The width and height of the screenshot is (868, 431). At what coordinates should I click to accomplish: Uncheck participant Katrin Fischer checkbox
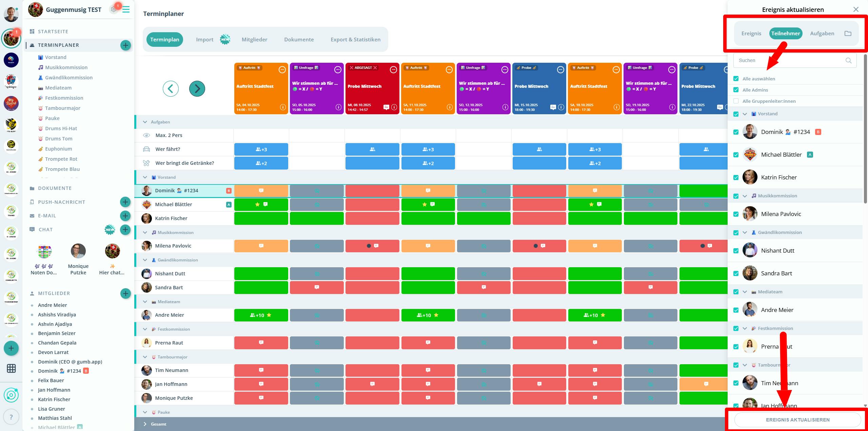click(736, 177)
